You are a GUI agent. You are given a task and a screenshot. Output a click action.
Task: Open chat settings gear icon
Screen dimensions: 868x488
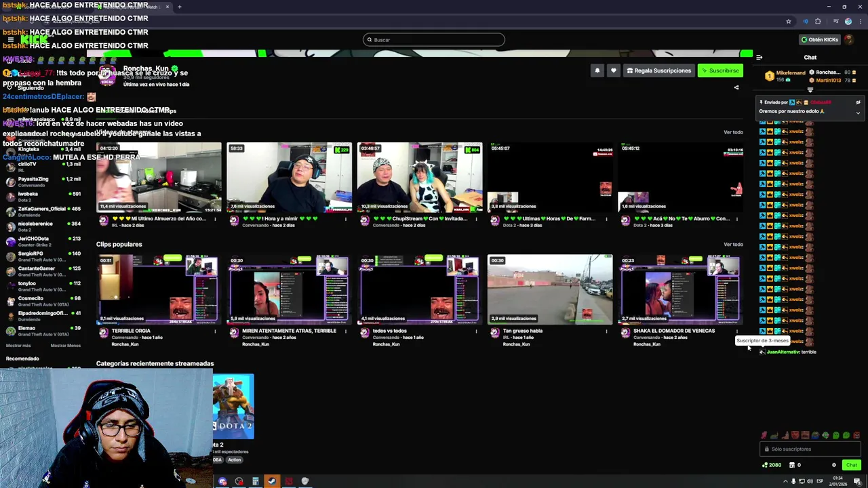(x=834, y=465)
